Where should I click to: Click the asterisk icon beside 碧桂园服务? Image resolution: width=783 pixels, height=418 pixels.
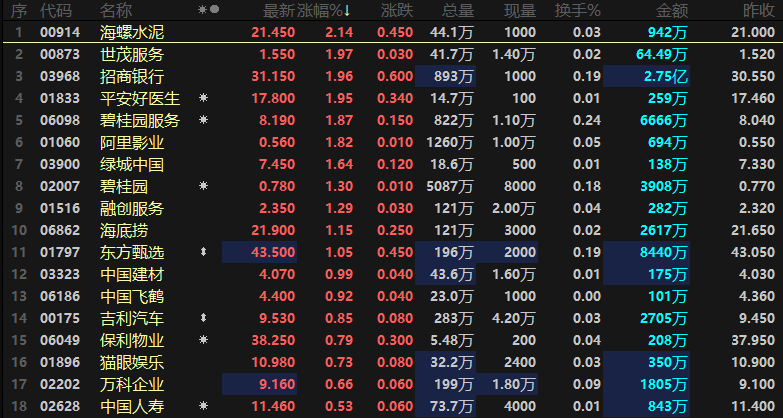click(203, 120)
